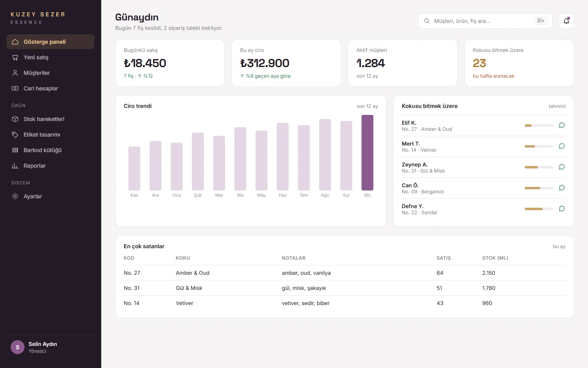Open the Raporlar menu label
The height and width of the screenshot is (368, 588).
(35, 166)
